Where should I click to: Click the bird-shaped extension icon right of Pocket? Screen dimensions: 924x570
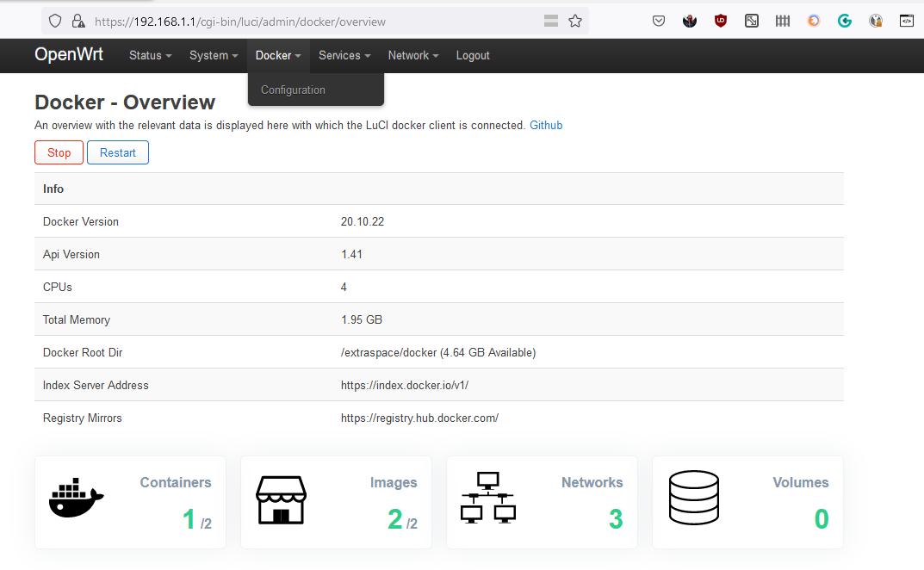point(690,22)
